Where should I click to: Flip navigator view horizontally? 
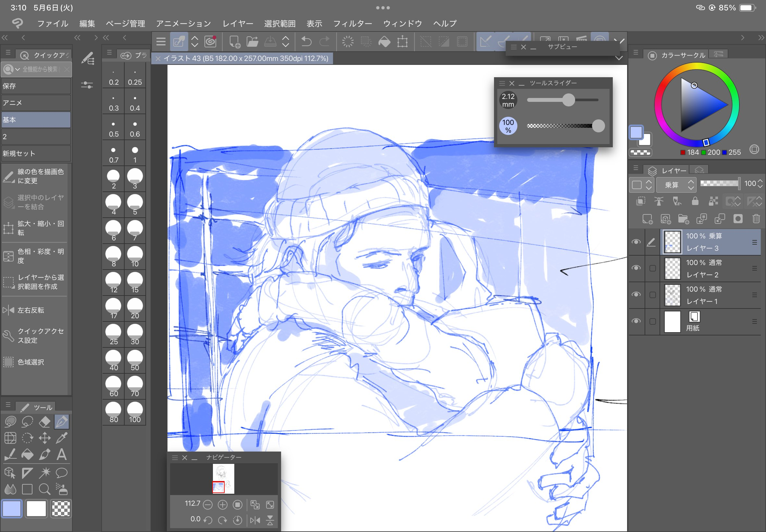pos(255,520)
